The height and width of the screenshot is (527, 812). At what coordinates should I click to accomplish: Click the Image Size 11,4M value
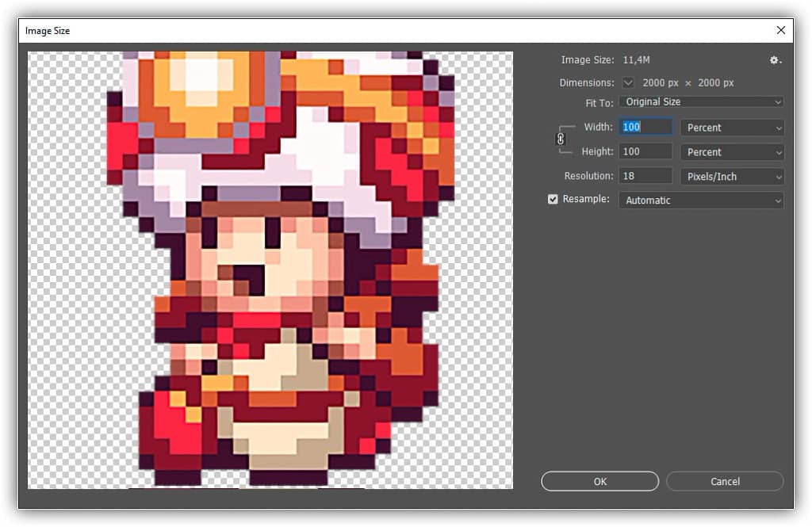pos(637,60)
